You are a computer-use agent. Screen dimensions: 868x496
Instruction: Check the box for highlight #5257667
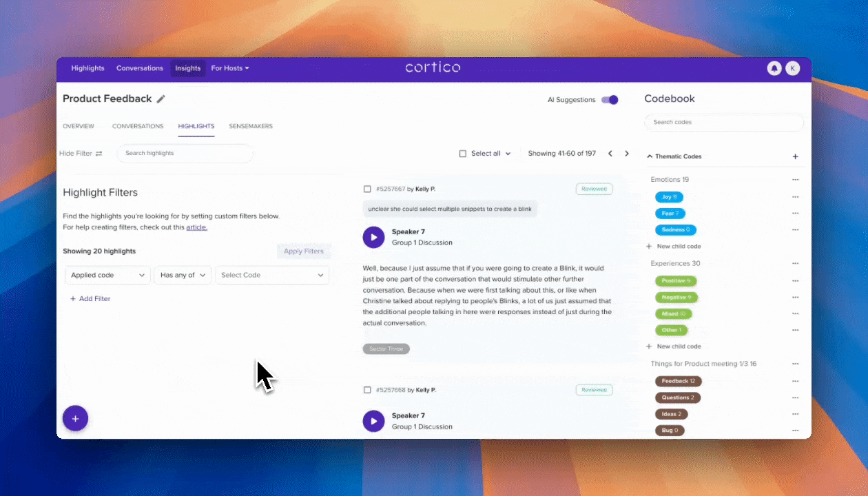click(367, 189)
